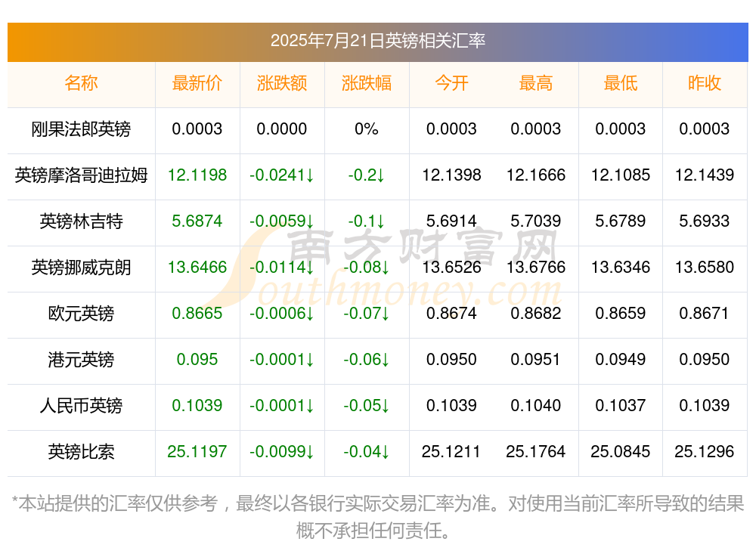This screenshot has height=554, width=756.
Task: Select latest price 25.1197
Action: pos(197,452)
